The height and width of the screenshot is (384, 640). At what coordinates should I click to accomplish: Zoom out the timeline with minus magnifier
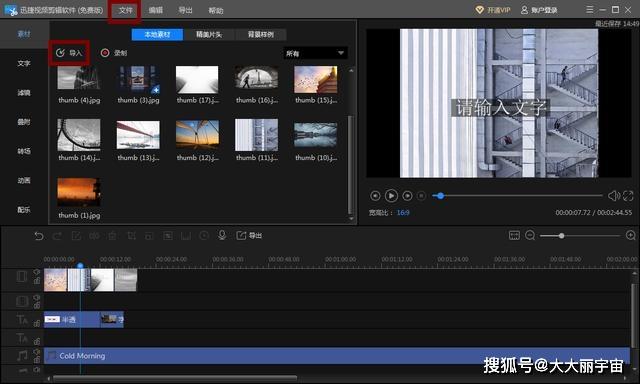pyautogui.click(x=530, y=235)
